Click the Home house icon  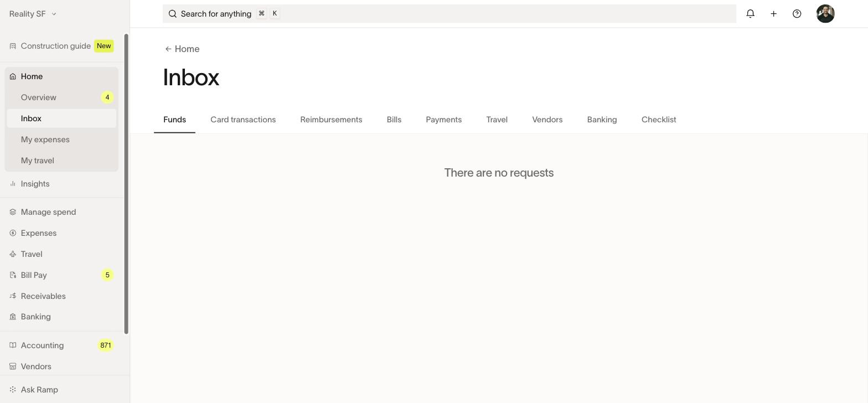click(13, 76)
